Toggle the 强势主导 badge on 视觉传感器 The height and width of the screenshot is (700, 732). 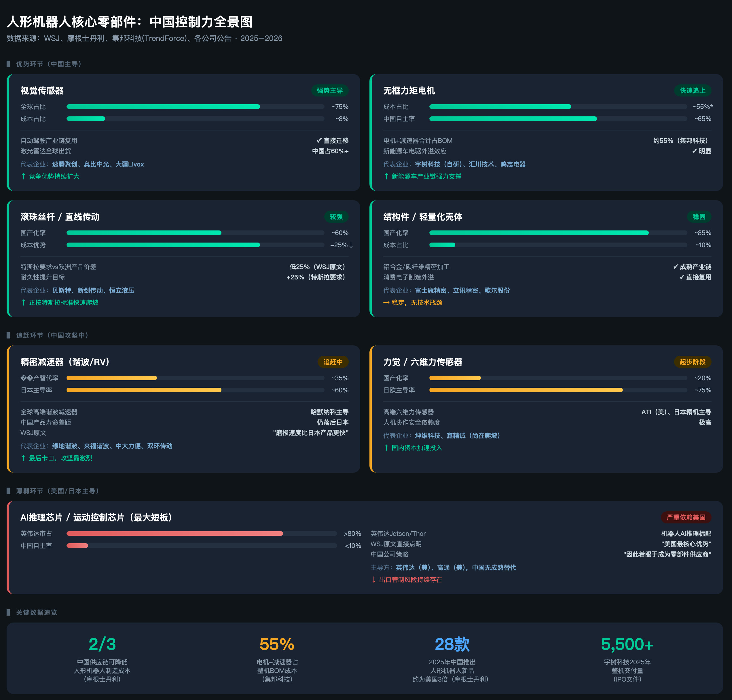(330, 91)
